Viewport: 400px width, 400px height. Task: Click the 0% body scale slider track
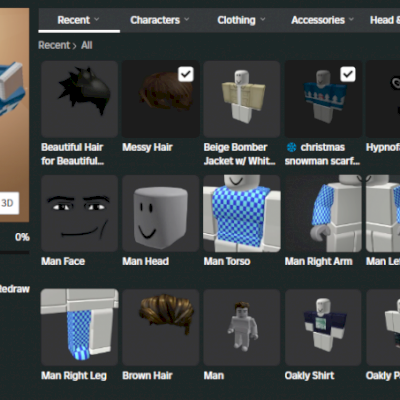(x=14, y=253)
